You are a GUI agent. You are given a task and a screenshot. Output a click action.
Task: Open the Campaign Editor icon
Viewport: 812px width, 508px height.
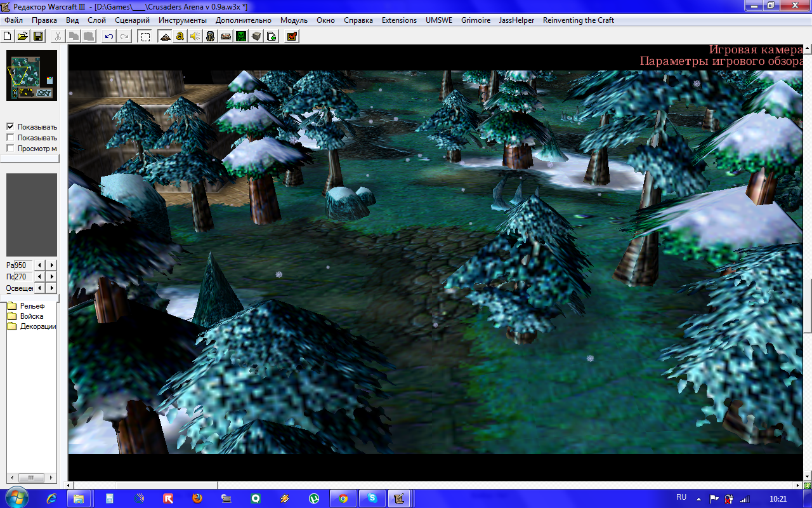click(226, 36)
